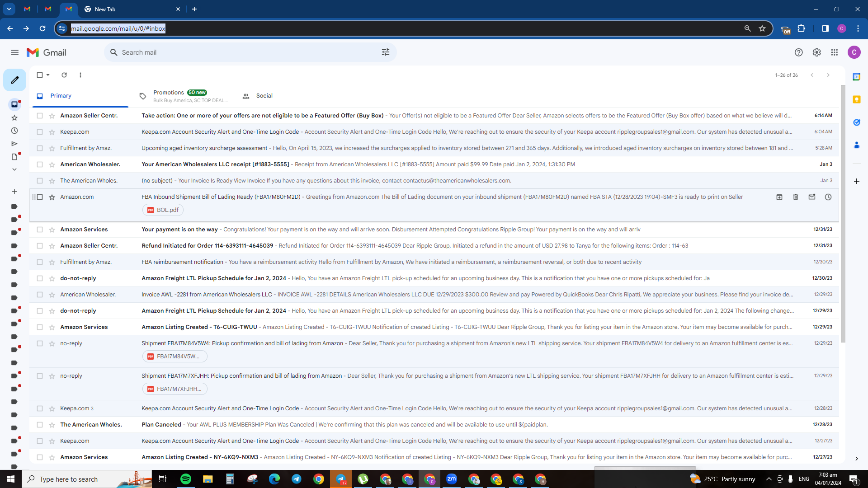Screen dimensions: 868x488
Task: Check the Fulfillment by Amazon 5:28 AM email
Action: [x=40, y=148]
